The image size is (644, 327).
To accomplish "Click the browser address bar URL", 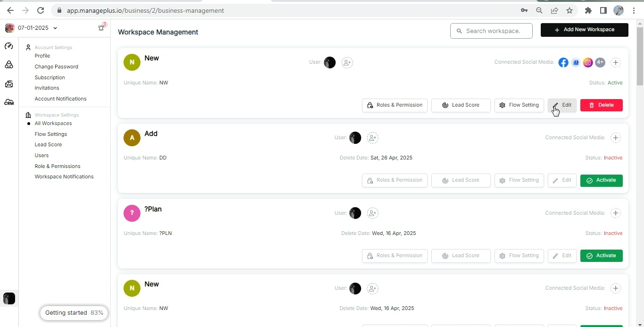I will (145, 10).
